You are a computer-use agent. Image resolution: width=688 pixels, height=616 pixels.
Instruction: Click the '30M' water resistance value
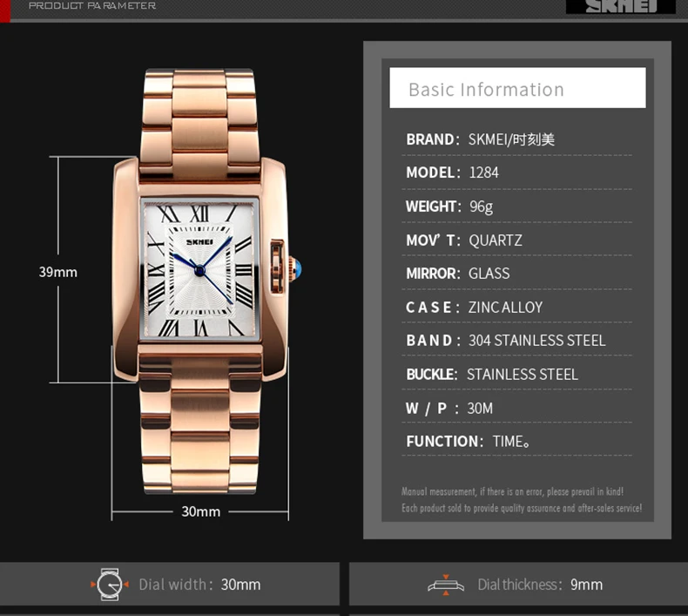pyautogui.click(x=480, y=409)
